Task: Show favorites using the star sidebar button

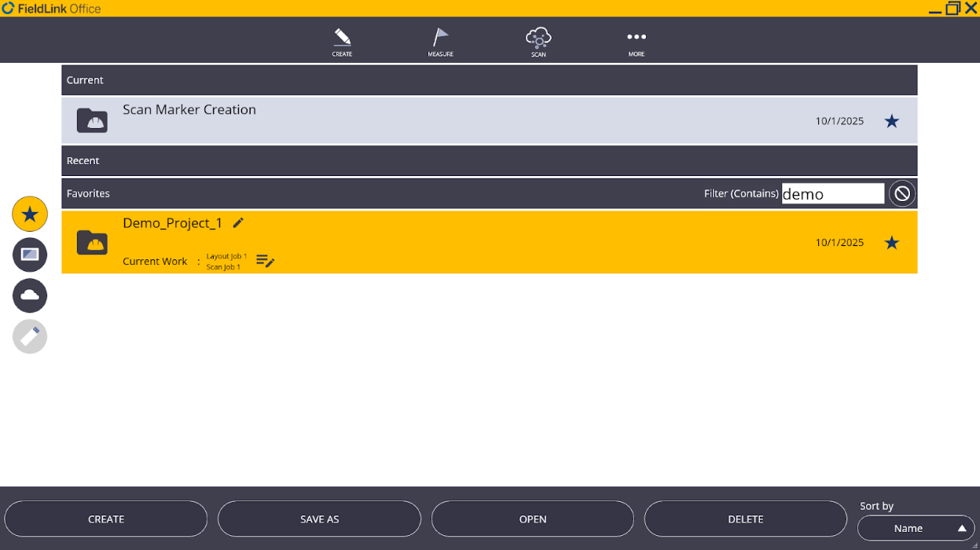Action: [30, 214]
